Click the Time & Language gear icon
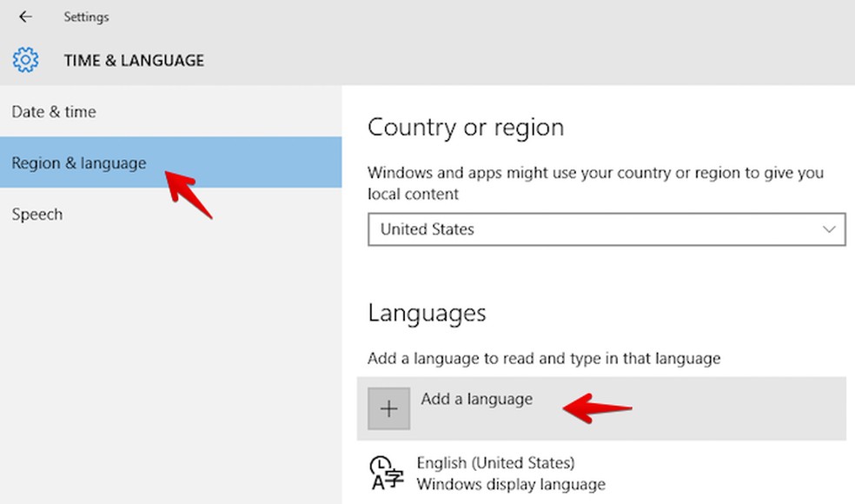855x504 pixels. pyautogui.click(x=25, y=60)
